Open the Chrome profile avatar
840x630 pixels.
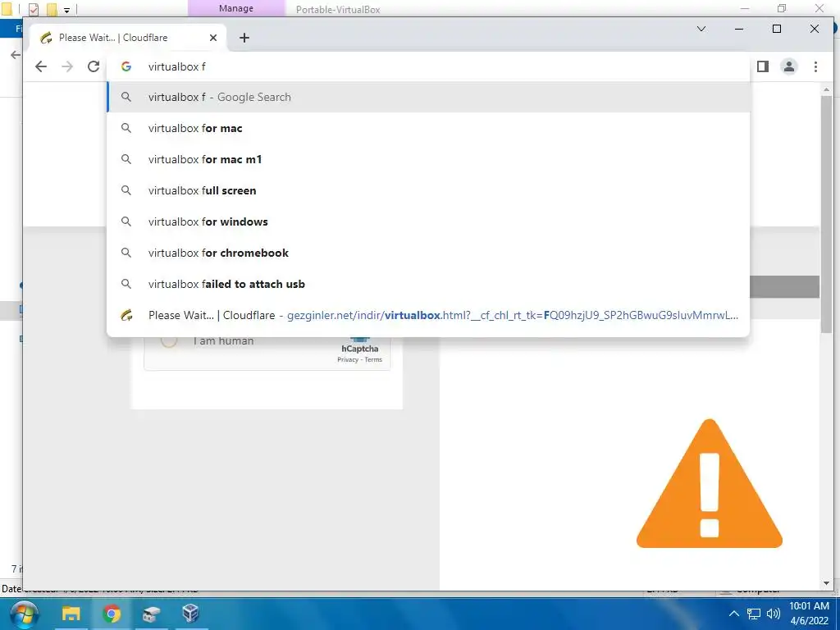tap(789, 66)
